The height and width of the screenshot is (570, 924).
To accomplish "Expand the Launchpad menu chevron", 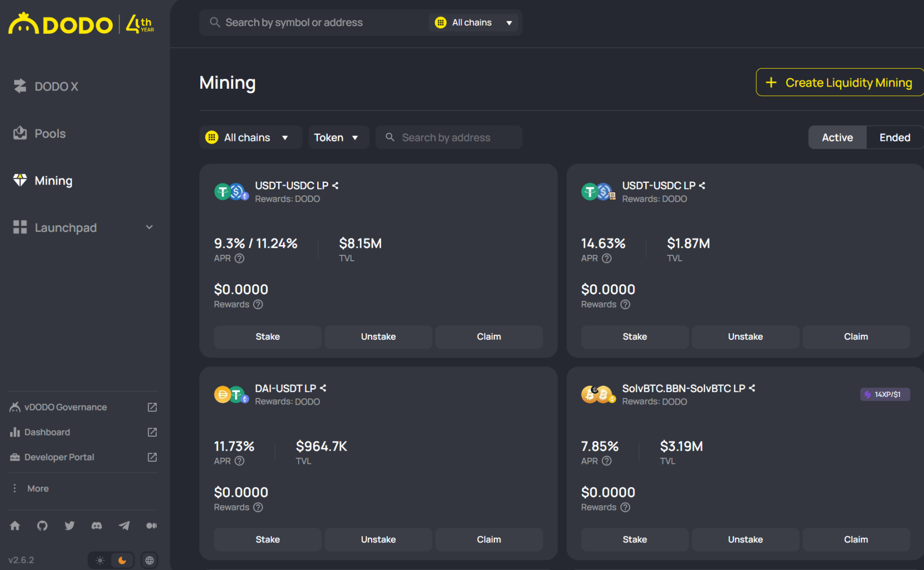I will click(149, 227).
